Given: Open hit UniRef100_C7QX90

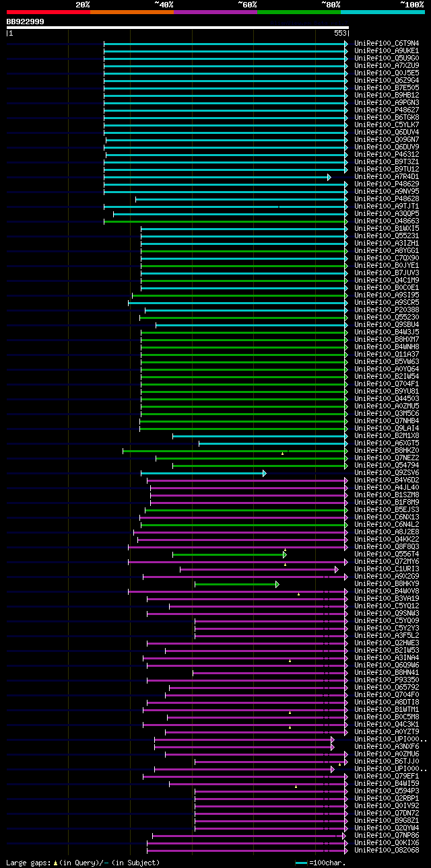Looking at the screenshot, I should (x=387, y=258).
